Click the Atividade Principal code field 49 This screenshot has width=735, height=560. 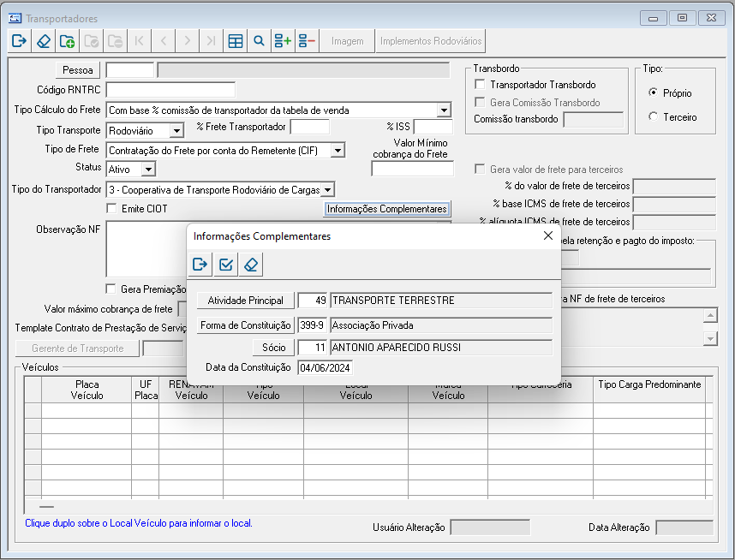tap(312, 301)
